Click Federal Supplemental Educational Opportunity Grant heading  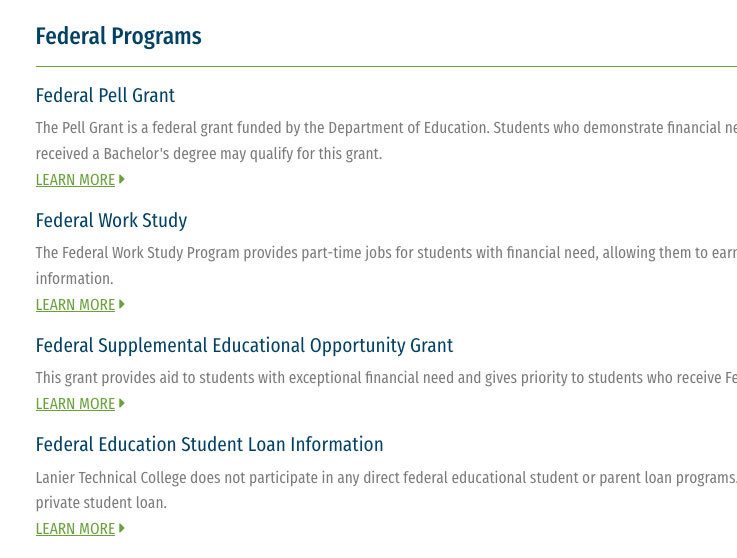[x=244, y=346]
